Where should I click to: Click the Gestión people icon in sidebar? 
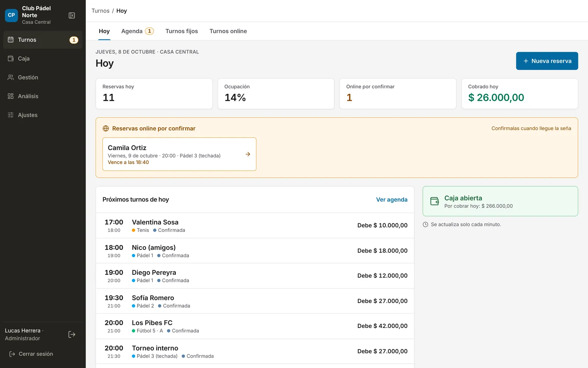[x=11, y=77]
